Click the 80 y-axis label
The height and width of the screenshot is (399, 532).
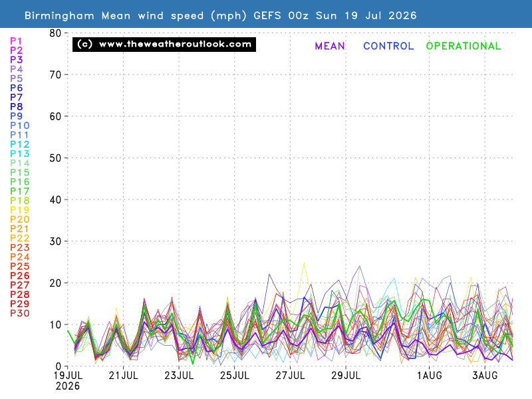pyautogui.click(x=55, y=33)
